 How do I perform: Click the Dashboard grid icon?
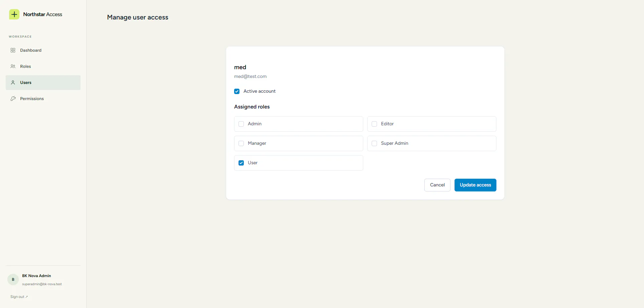point(13,50)
